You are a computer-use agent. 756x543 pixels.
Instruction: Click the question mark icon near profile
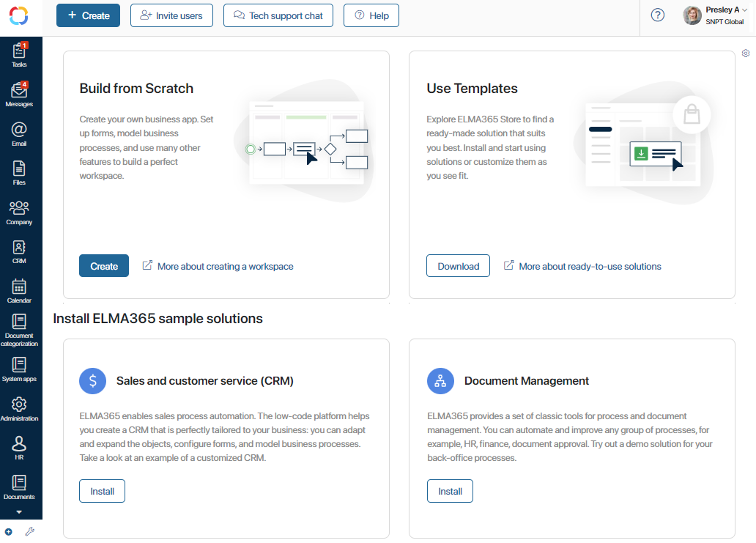click(658, 15)
